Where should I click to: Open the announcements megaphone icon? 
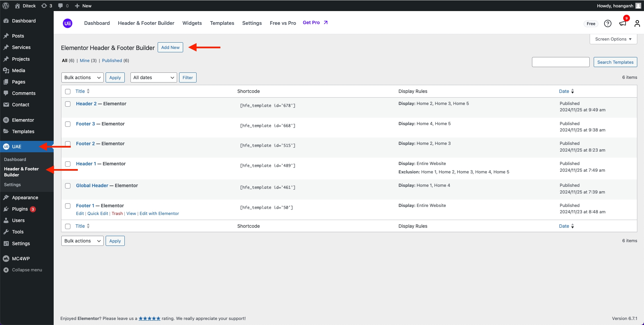tap(623, 23)
